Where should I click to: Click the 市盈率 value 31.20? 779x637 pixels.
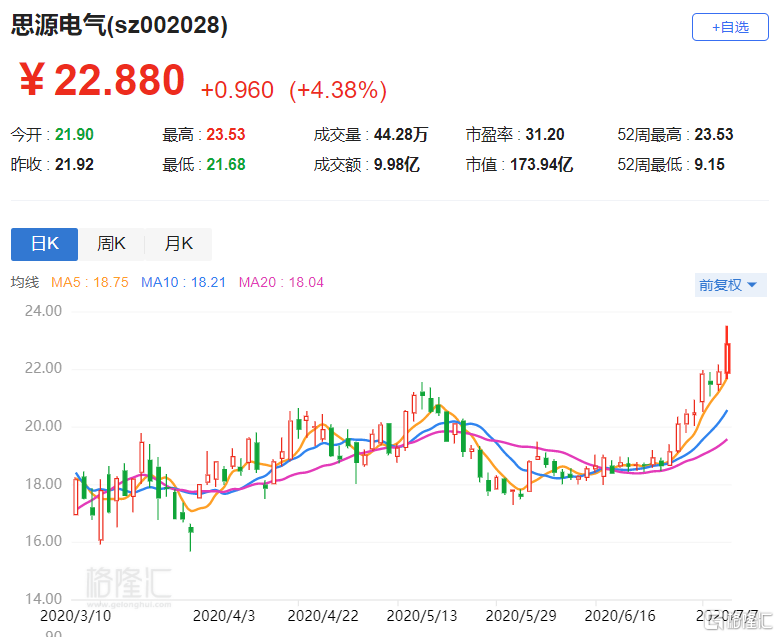coord(545,134)
